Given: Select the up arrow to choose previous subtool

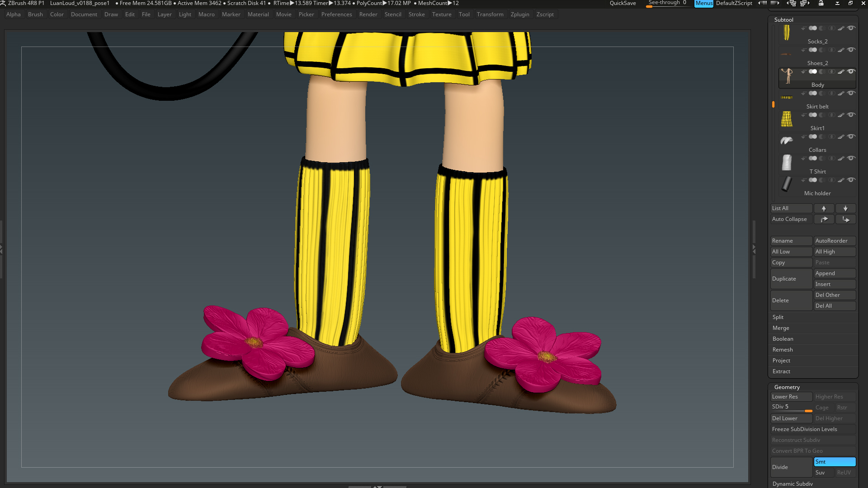Looking at the screenshot, I should pos(824,208).
